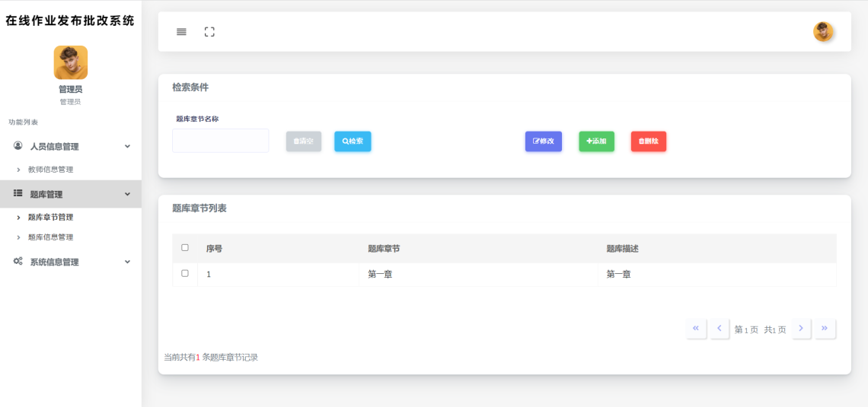Click the serial number 1 cell
Viewport: 868px width, 407px height.
[x=209, y=275]
